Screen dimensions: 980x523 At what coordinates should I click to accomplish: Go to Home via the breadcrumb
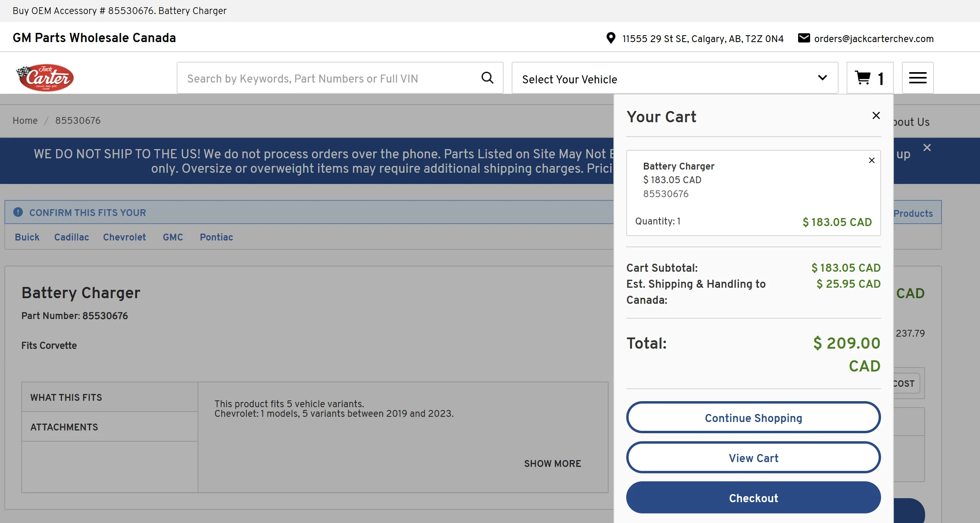click(x=25, y=121)
